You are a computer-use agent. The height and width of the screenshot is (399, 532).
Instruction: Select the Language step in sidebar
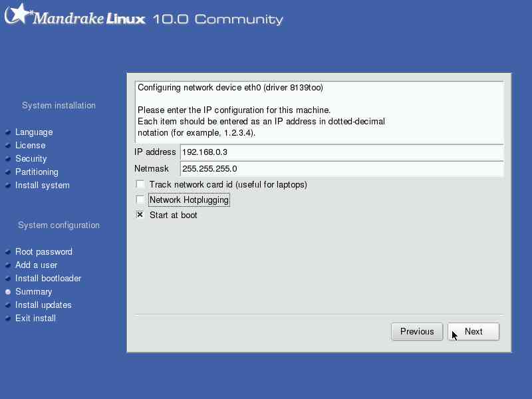click(34, 132)
